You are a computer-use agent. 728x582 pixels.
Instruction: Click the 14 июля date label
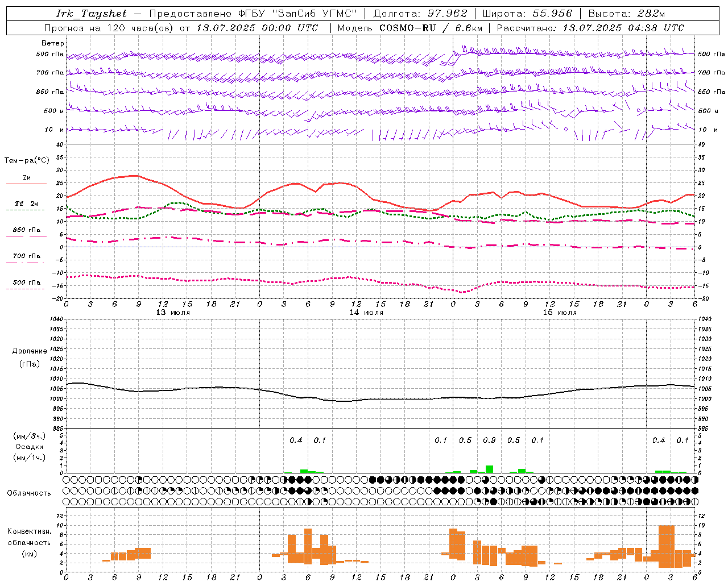[x=366, y=313]
